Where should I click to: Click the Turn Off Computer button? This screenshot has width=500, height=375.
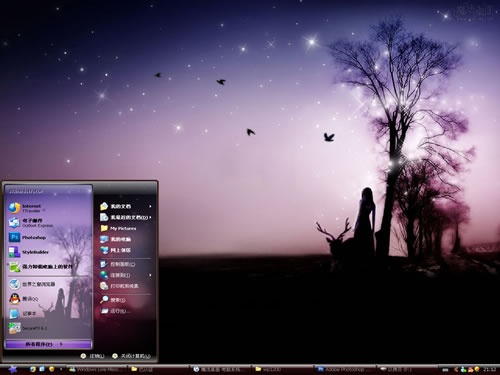(x=131, y=356)
